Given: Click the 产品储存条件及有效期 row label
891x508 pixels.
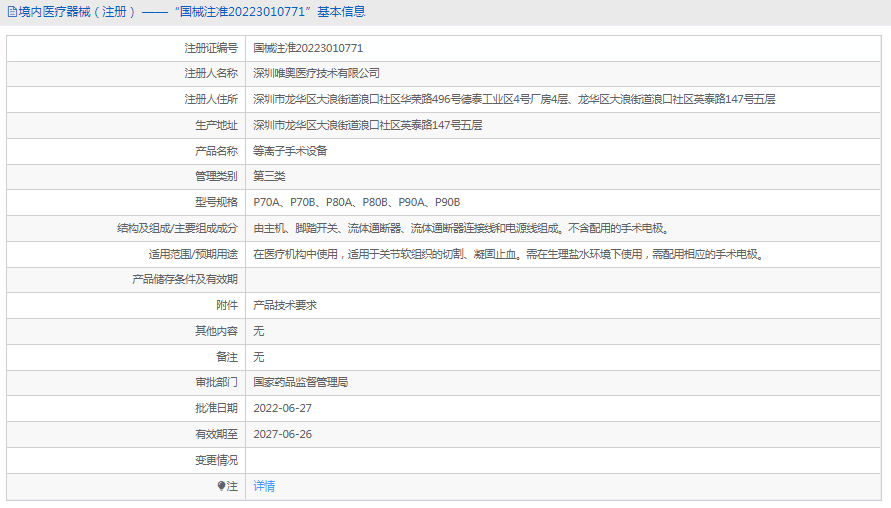Looking at the screenshot, I should [x=185, y=279].
